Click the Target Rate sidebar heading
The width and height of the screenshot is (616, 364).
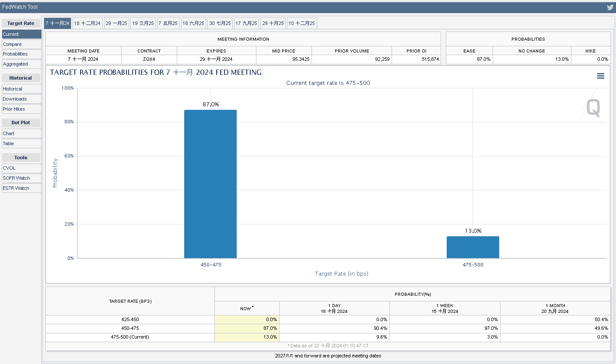click(21, 23)
